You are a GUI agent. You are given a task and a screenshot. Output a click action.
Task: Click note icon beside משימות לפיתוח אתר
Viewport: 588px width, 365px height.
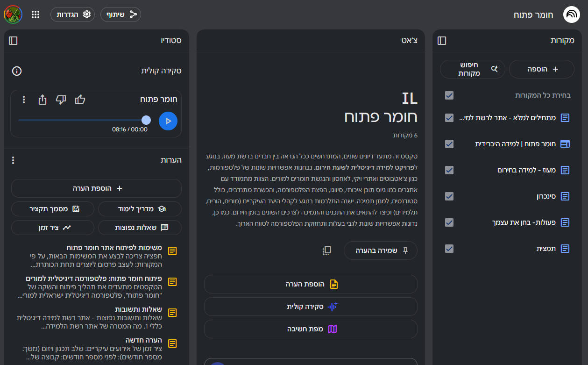coord(172,251)
